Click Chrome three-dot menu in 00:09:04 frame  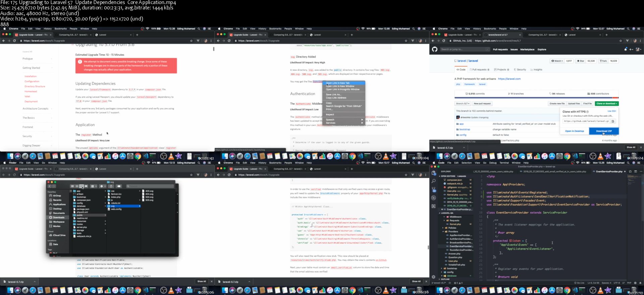click(425, 41)
